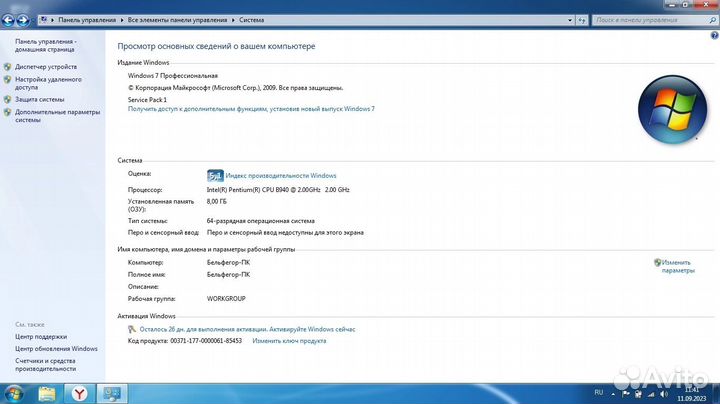Click the System control panel taskbar button
The height and width of the screenshot is (404, 720).
pyautogui.click(x=112, y=394)
